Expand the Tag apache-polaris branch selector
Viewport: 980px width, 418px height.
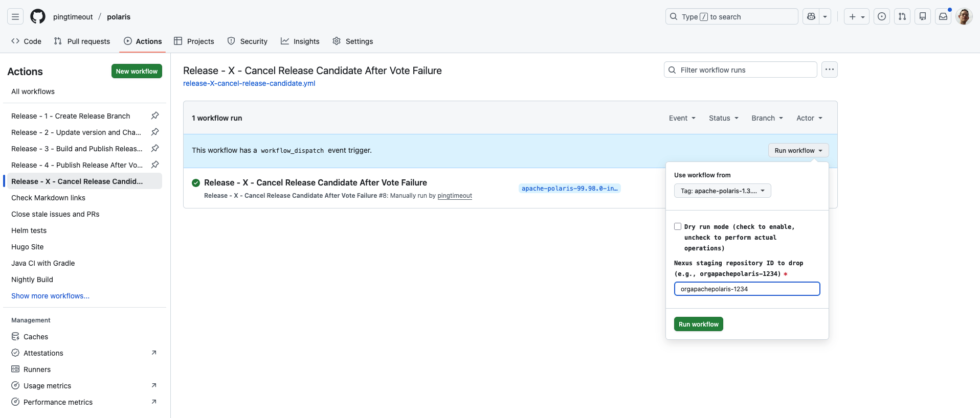click(722, 191)
